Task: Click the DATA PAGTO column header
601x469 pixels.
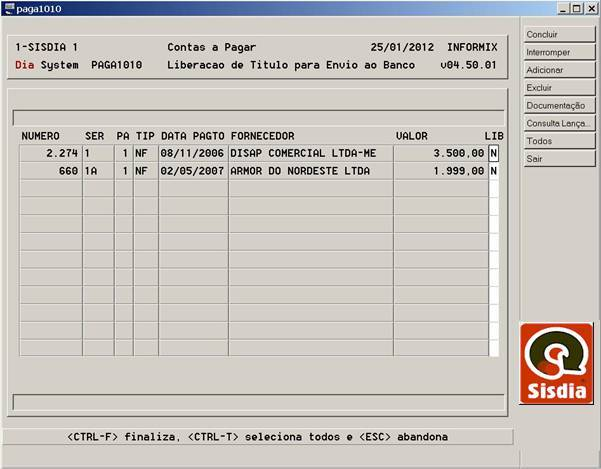Action: click(x=193, y=136)
